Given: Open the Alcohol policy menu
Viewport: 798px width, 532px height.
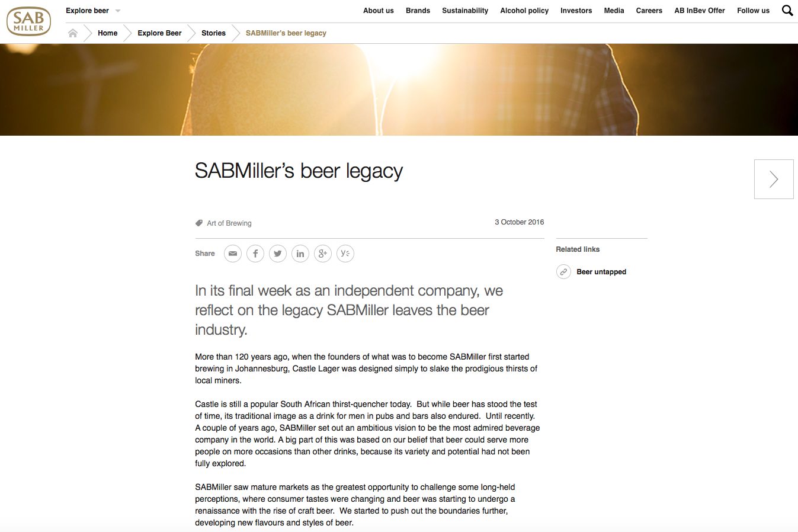Looking at the screenshot, I should point(524,11).
